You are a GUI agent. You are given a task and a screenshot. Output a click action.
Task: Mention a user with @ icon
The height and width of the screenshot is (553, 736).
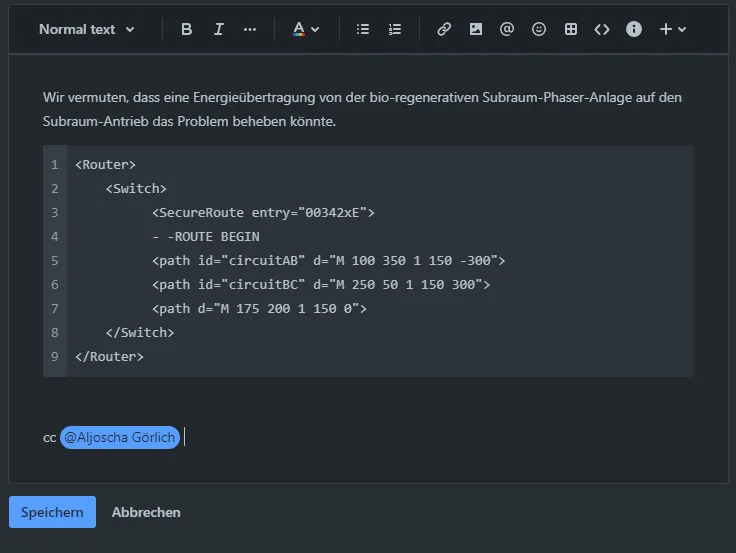coord(507,30)
